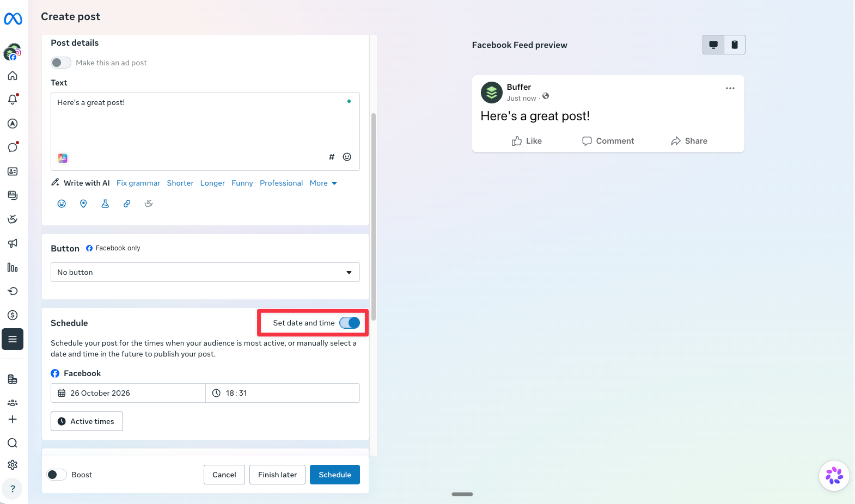Expand the More AI options dropdown

(x=323, y=183)
